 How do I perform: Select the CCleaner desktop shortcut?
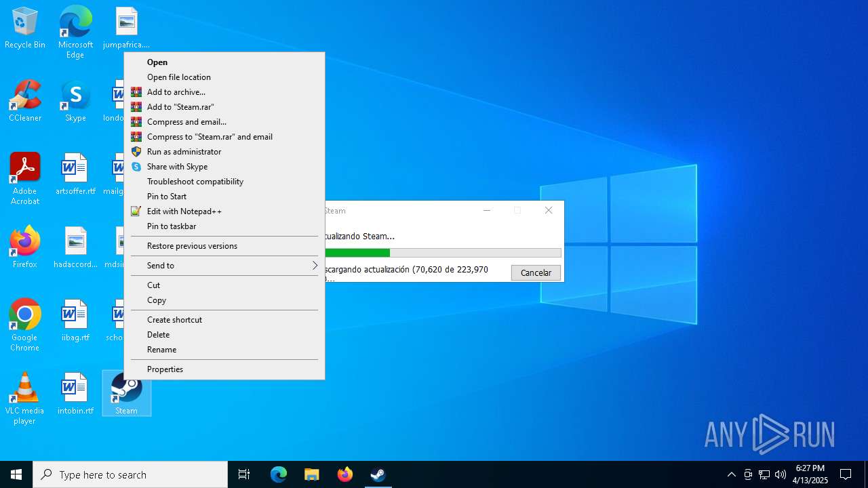(25, 102)
